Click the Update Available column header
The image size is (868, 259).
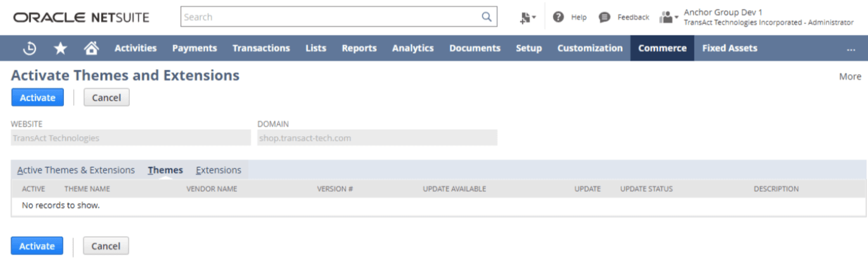454,189
